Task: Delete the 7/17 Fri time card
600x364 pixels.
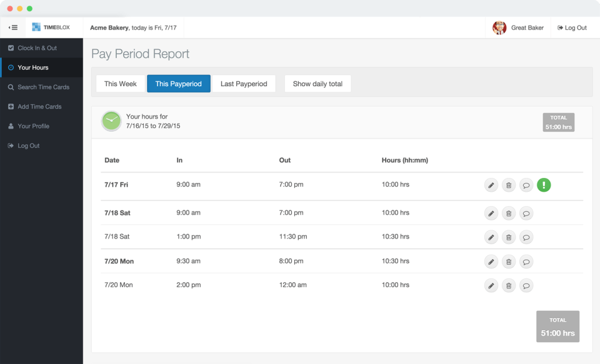Action: pos(509,185)
